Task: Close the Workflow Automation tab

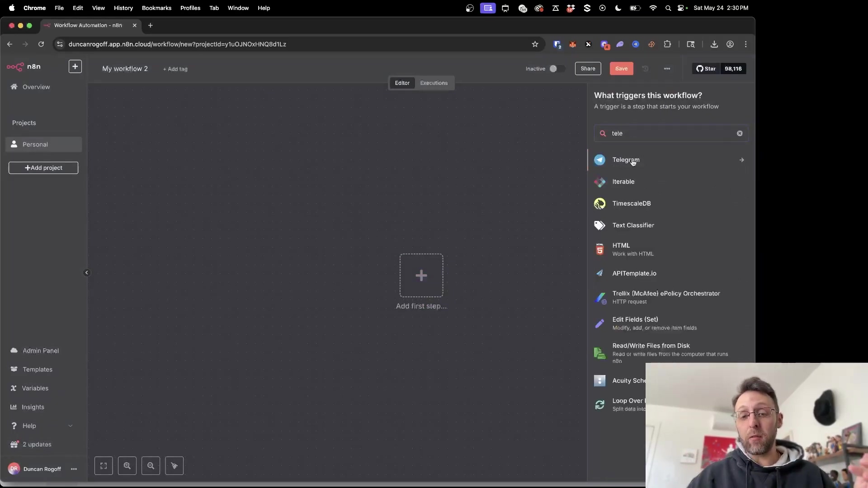Action: click(x=134, y=25)
